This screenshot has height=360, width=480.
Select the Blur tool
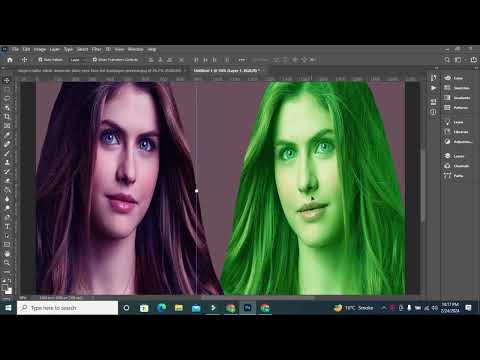(7, 199)
